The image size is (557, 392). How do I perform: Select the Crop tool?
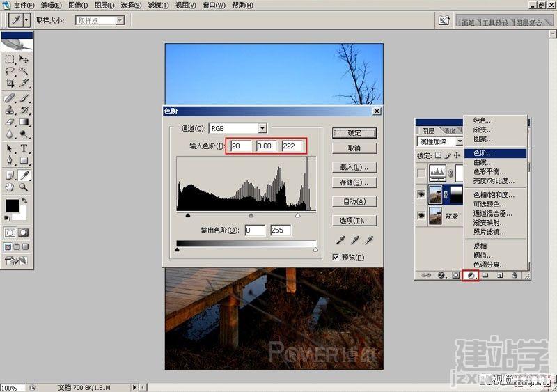point(10,83)
